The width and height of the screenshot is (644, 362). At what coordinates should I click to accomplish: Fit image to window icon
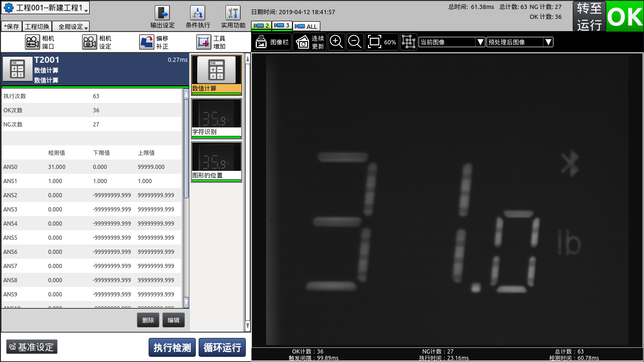click(x=374, y=42)
